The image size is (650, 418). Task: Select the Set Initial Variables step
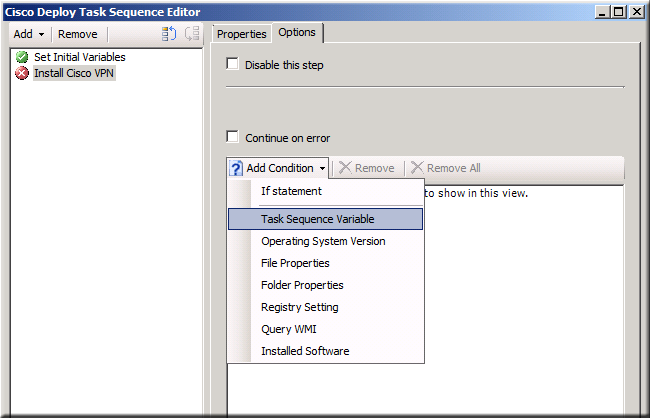(x=80, y=57)
